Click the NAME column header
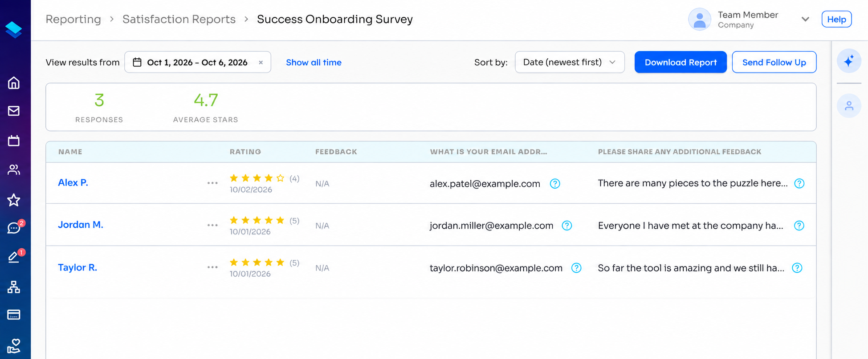The height and width of the screenshot is (359, 868). point(70,152)
